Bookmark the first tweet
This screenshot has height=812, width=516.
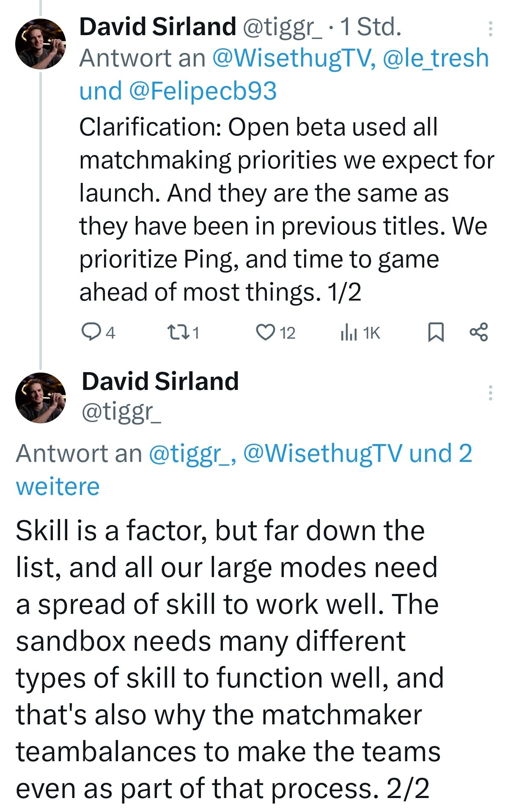[436, 332]
